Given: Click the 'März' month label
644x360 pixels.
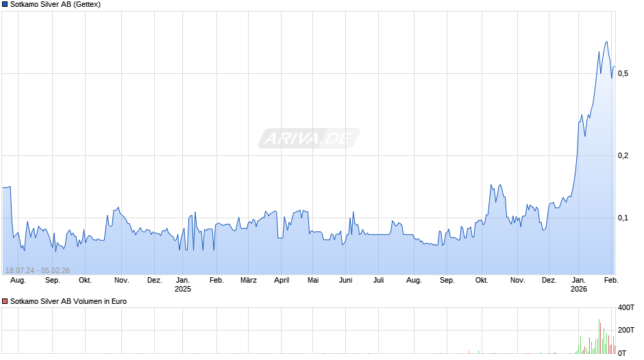Looking at the screenshot, I should pyautogui.click(x=249, y=281).
